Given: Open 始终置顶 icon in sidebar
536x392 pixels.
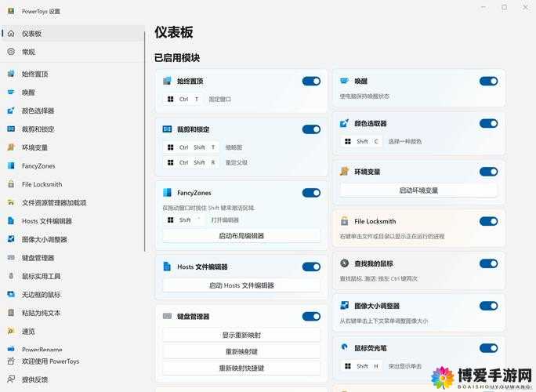Looking at the screenshot, I should coord(11,74).
